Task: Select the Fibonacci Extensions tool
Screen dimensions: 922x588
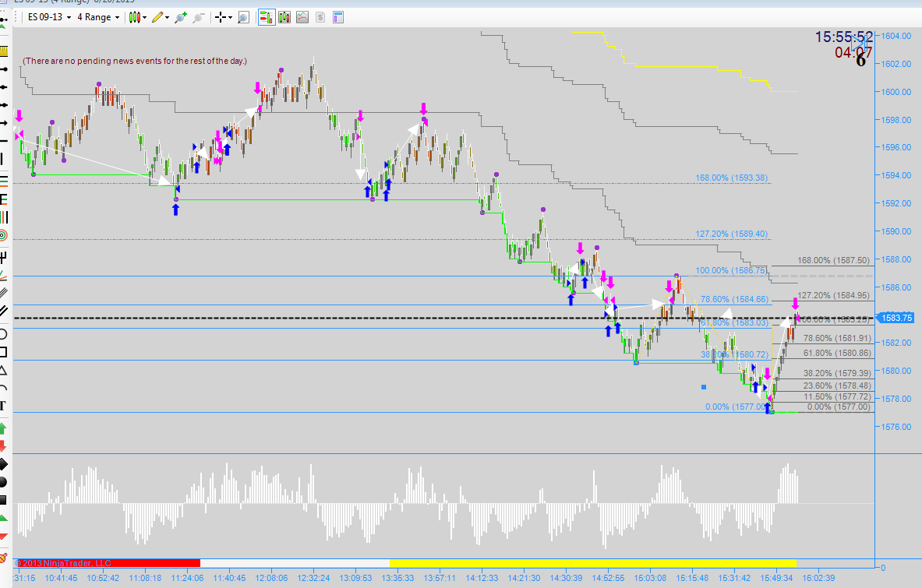Action: (4, 199)
